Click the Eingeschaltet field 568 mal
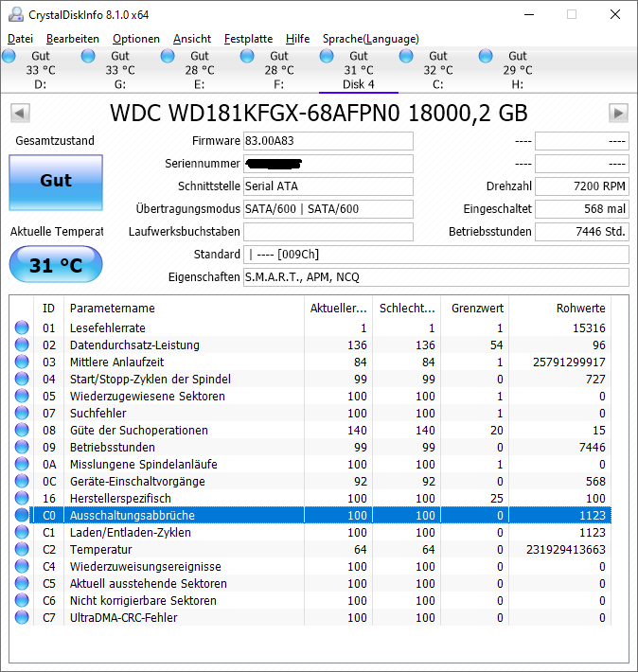Screen dimensions: 638x672 [x=582, y=209]
